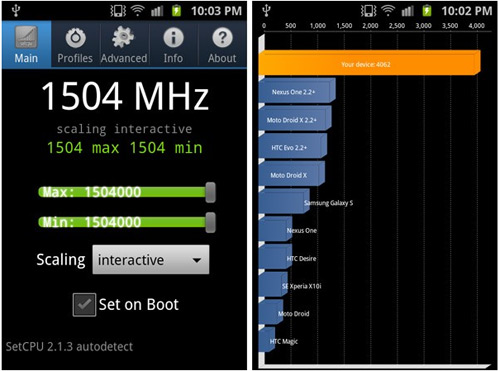Image resolution: width=500 pixels, height=371 pixels.
Task: Click the 1504 MHz current frequency readout
Action: point(125,96)
